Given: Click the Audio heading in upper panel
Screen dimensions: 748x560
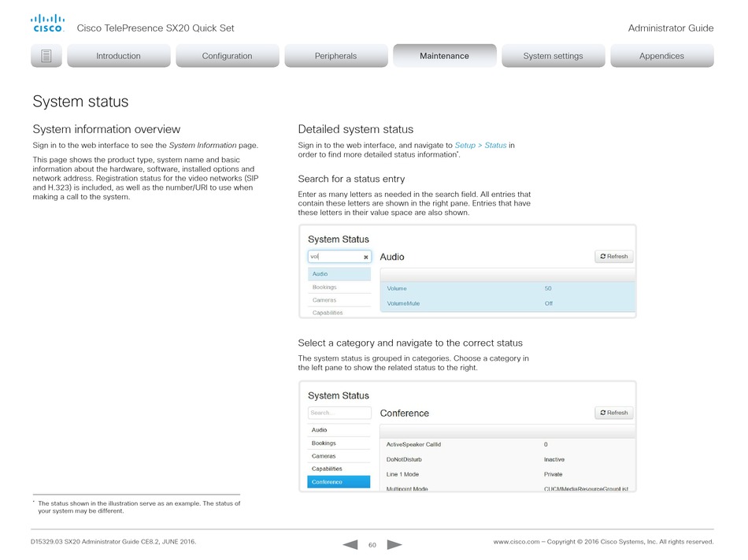Looking at the screenshot, I should pyautogui.click(x=392, y=257).
